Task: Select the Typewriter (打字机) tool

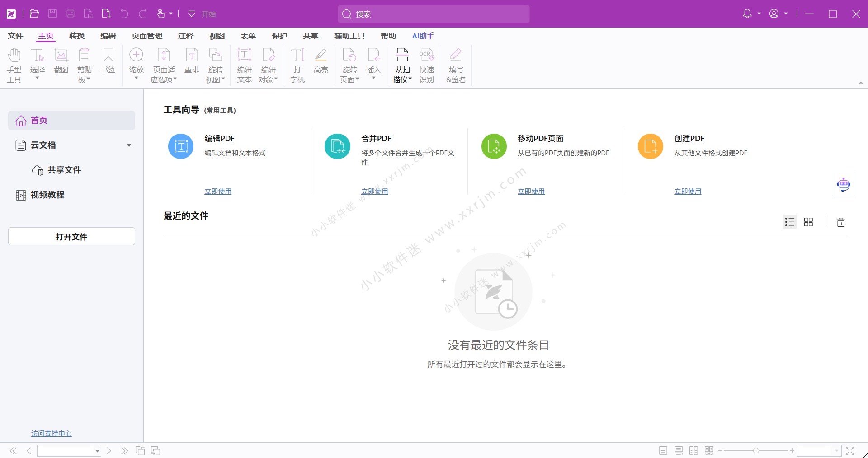Action: pos(297,65)
